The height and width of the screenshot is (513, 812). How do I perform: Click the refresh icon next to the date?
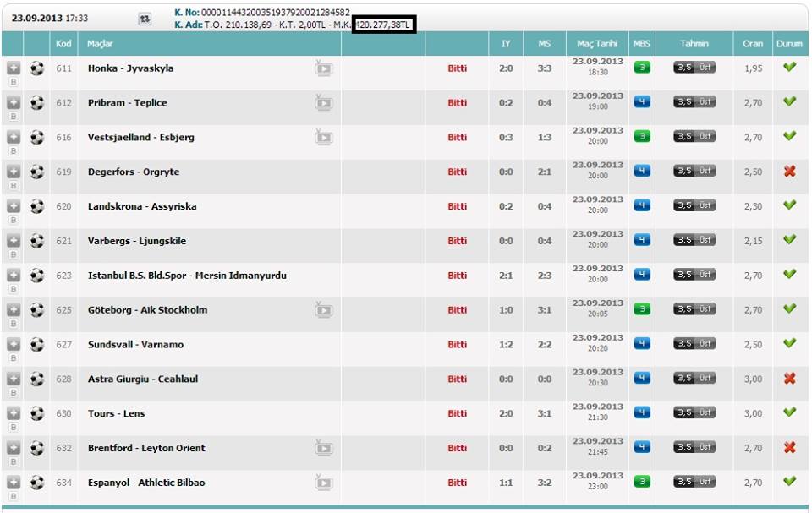click(x=145, y=19)
